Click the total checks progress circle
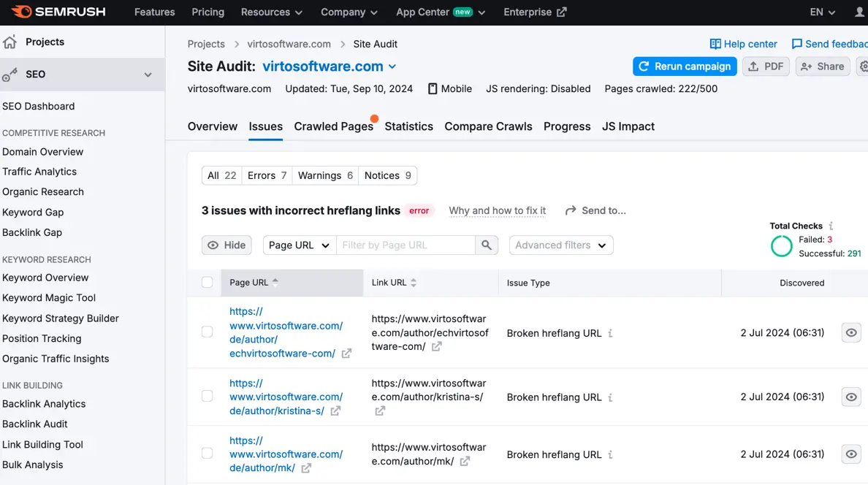Image resolution: width=868 pixels, height=485 pixels. pos(781,246)
